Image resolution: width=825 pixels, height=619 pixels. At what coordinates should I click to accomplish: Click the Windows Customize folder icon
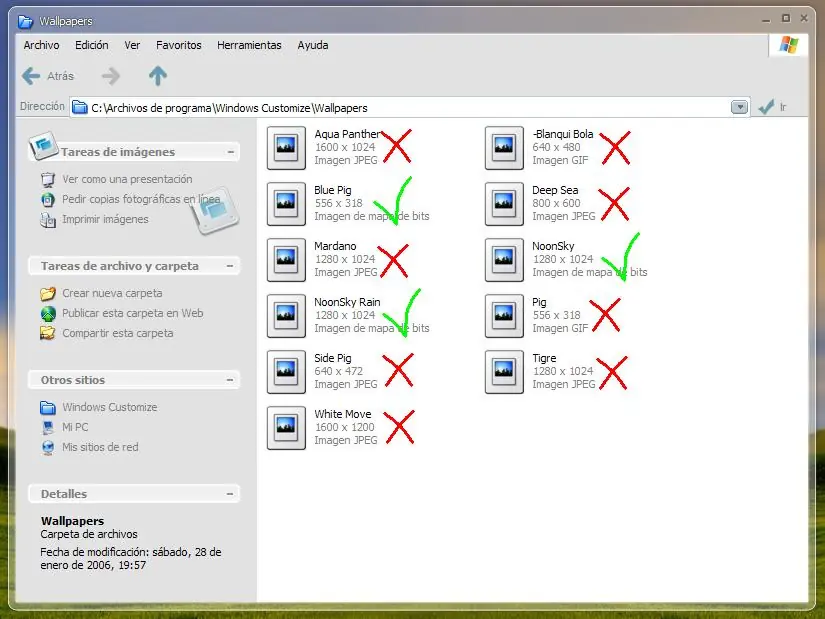(48, 407)
